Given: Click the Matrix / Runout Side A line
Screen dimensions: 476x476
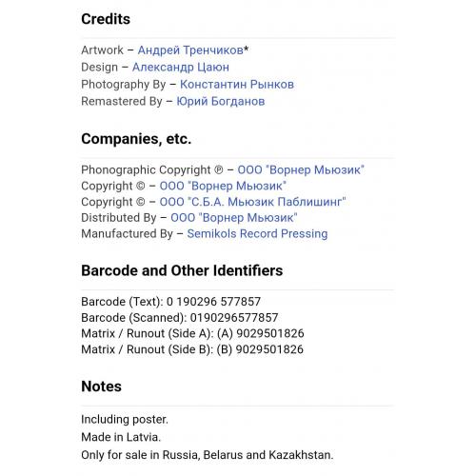Looking at the screenshot, I should (x=192, y=333).
